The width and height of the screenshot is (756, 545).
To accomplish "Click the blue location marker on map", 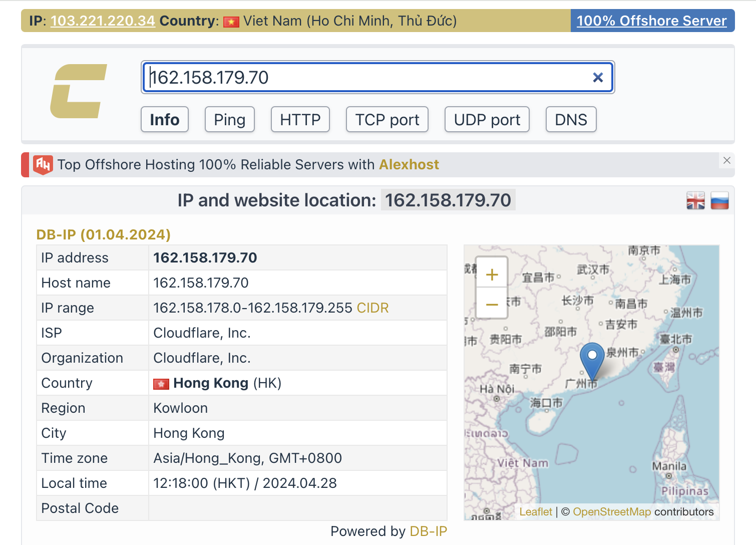I will click(592, 362).
